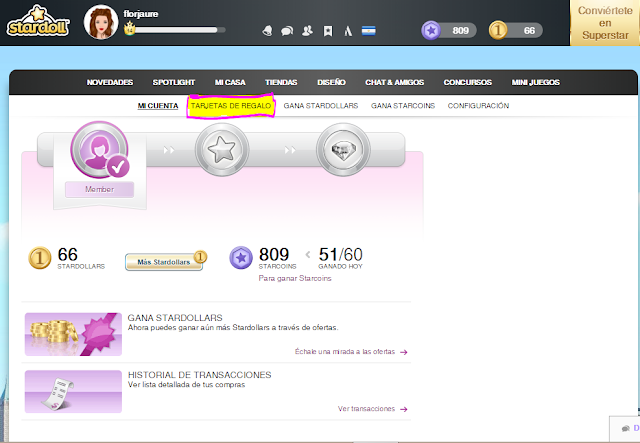Switch to GANA STARCOINS tab
The width and height of the screenshot is (640, 443).
pyautogui.click(x=403, y=106)
